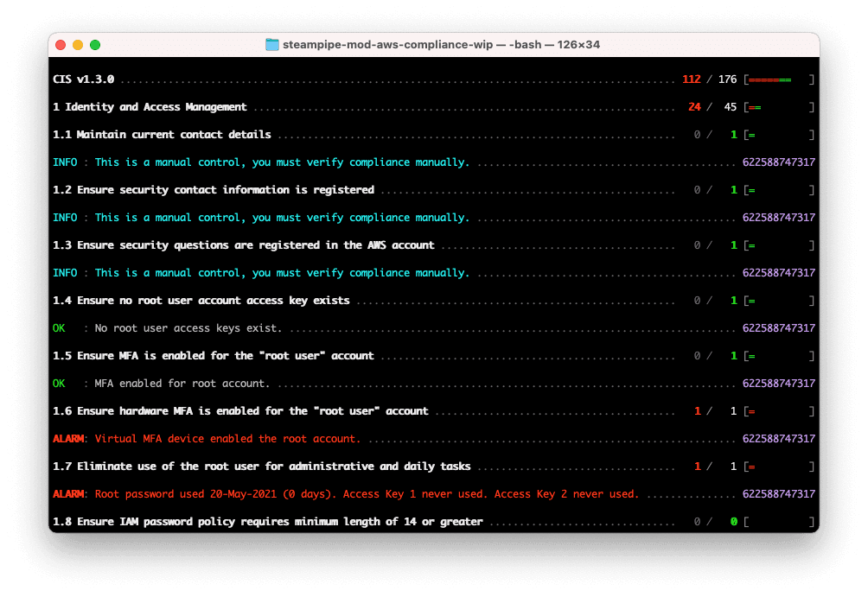Click the INFO label under control 1.1
Screen dimensions: 868x597
65,162
